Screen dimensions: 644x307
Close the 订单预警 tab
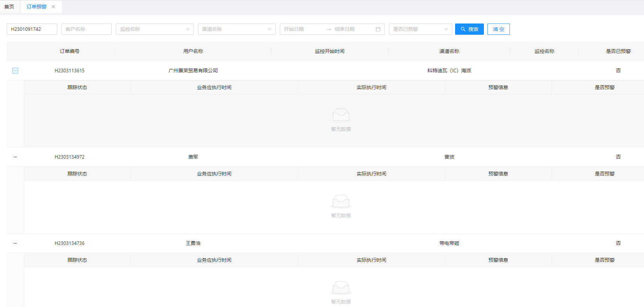tap(53, 7)
